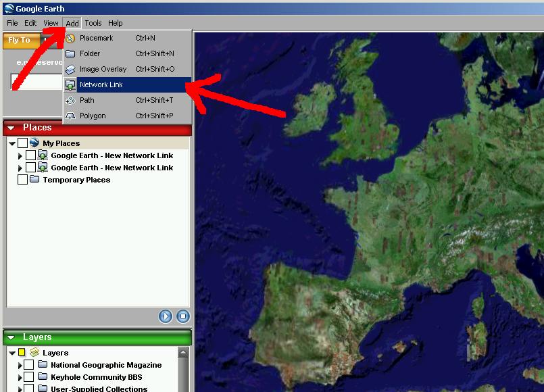Choose Polygon from the Add menu
Screen dimensions: 544x392
click(127, 116)
